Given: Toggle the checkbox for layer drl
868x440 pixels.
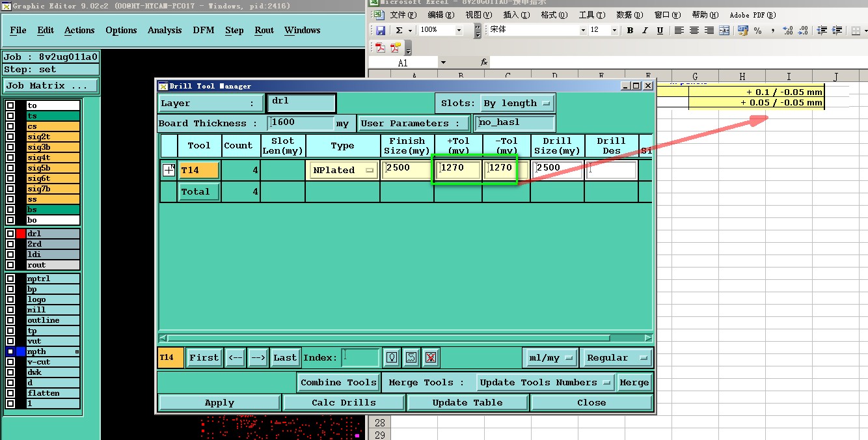Looking at the screenshot, I should 10,234.
